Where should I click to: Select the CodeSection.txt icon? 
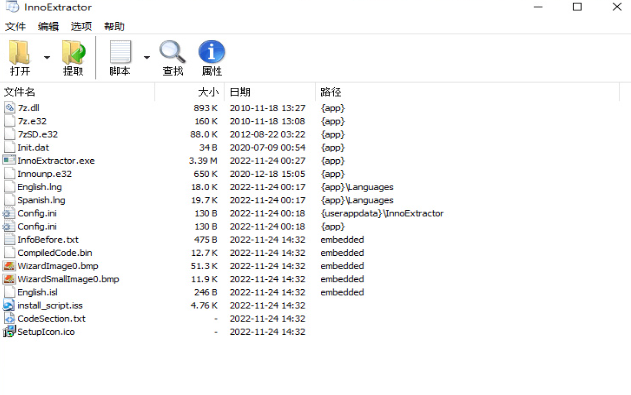coord(10,319)
